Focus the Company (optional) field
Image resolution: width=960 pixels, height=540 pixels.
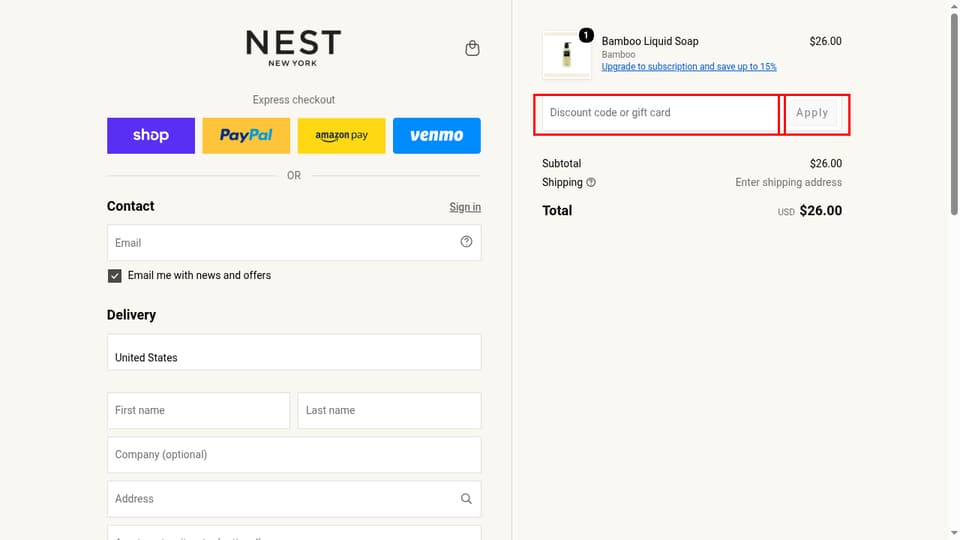point(294,454)
